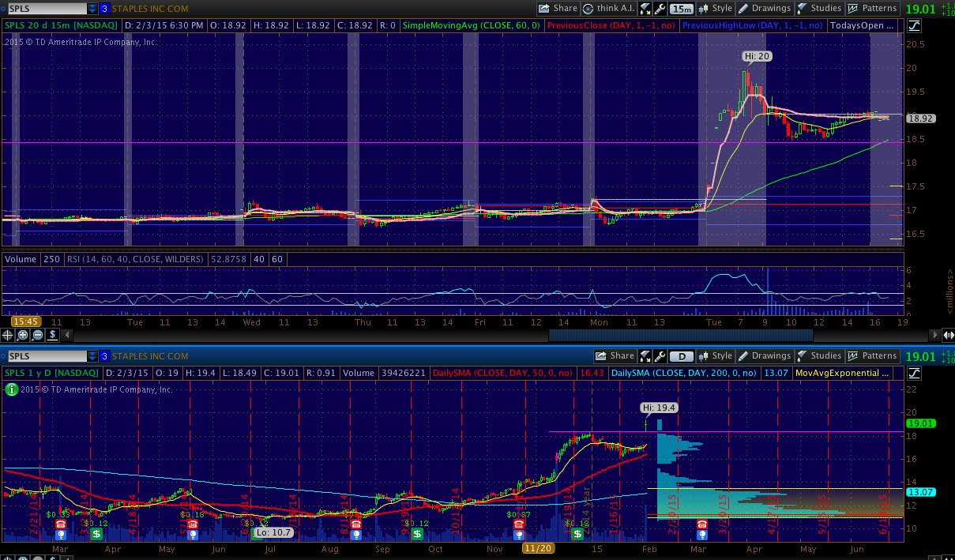Click the green info icon on lower chart
This screenshot has height=560, width=955.
(x=11, y=389)
